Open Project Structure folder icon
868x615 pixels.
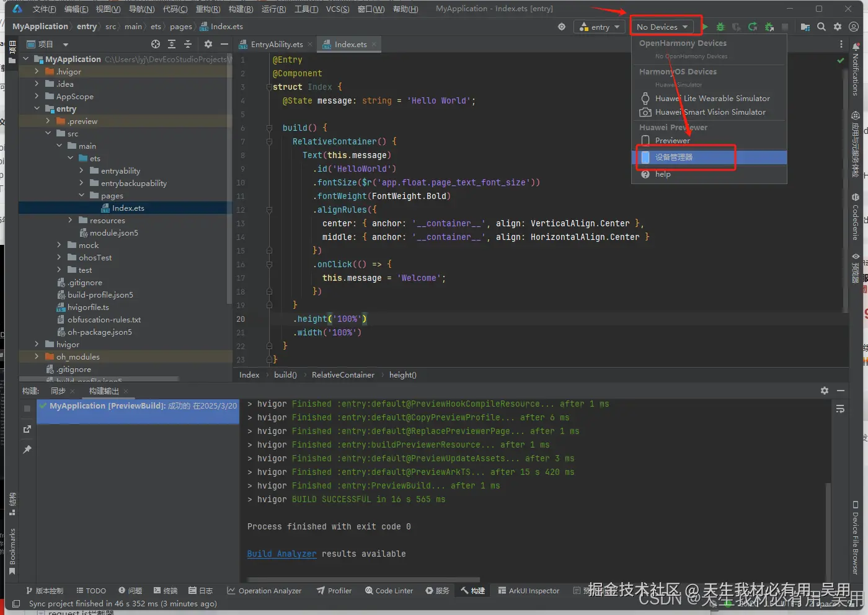805,27
